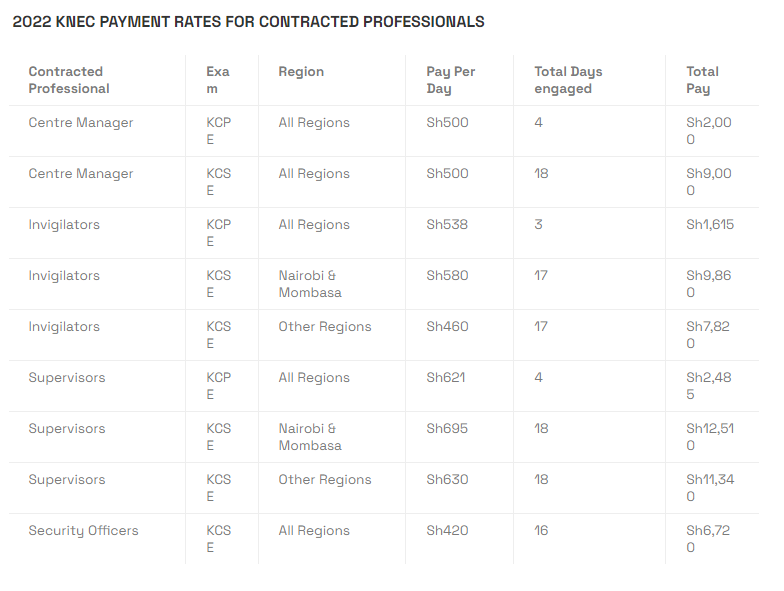Viewport: 784px width, 591px height.
Task: Select the Sh420 pay per day cell
Action: coord(448,530)
